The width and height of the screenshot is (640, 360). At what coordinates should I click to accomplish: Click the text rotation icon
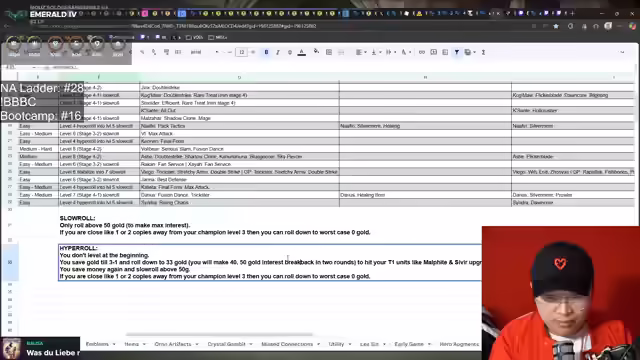point(404,52)
